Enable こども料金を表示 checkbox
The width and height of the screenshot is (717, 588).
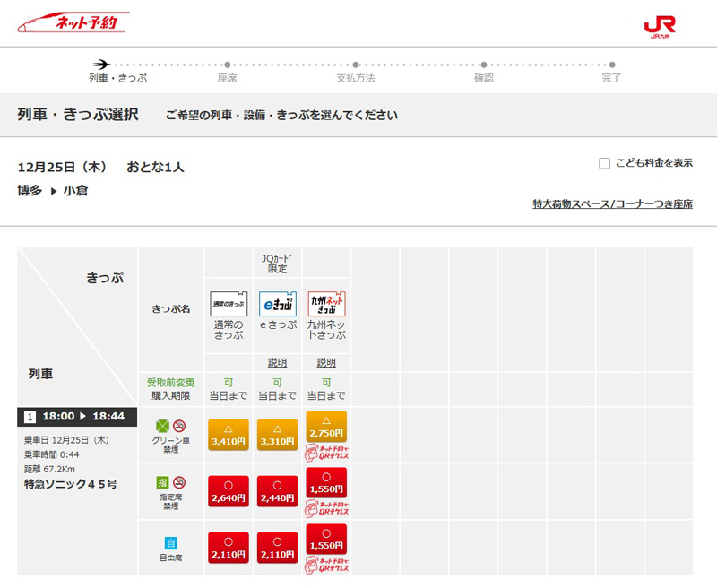(x=605, y=163)
